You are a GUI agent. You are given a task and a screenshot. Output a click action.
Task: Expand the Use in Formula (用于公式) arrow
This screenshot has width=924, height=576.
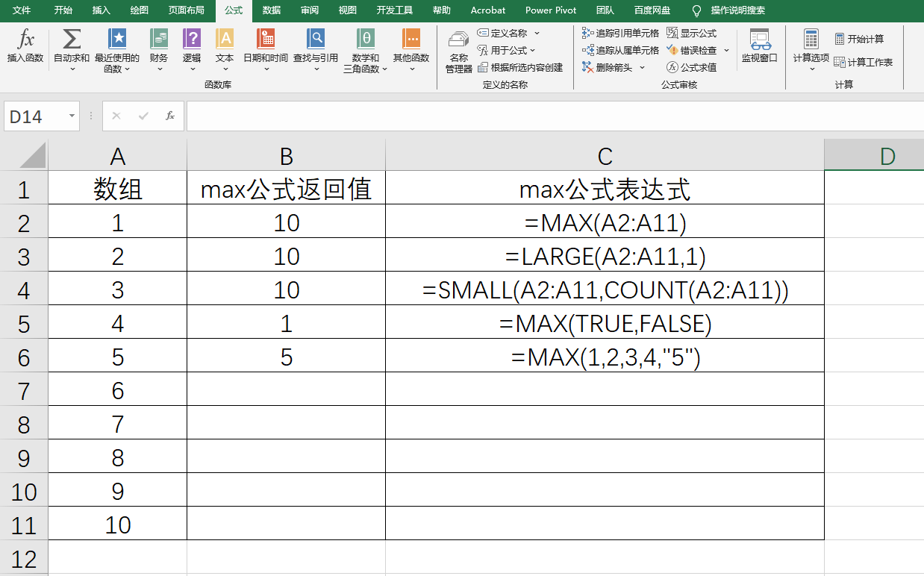(x=533, y=50)
